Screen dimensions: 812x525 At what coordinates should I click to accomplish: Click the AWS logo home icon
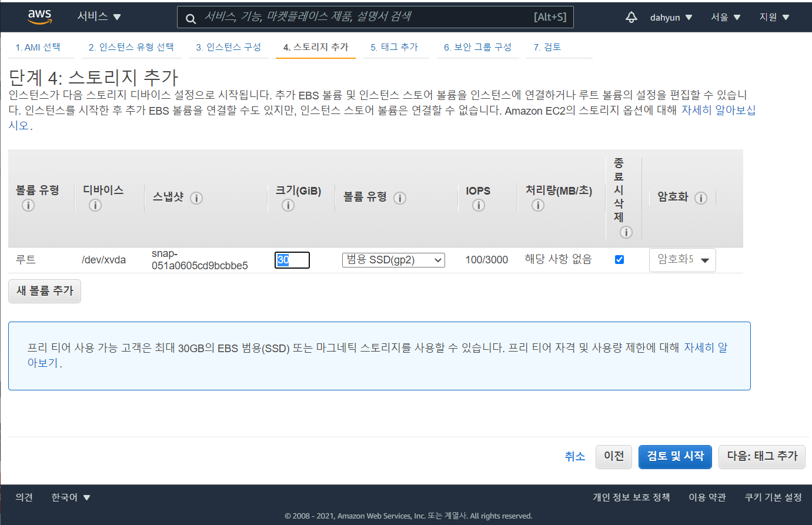[x=40, y=17]
